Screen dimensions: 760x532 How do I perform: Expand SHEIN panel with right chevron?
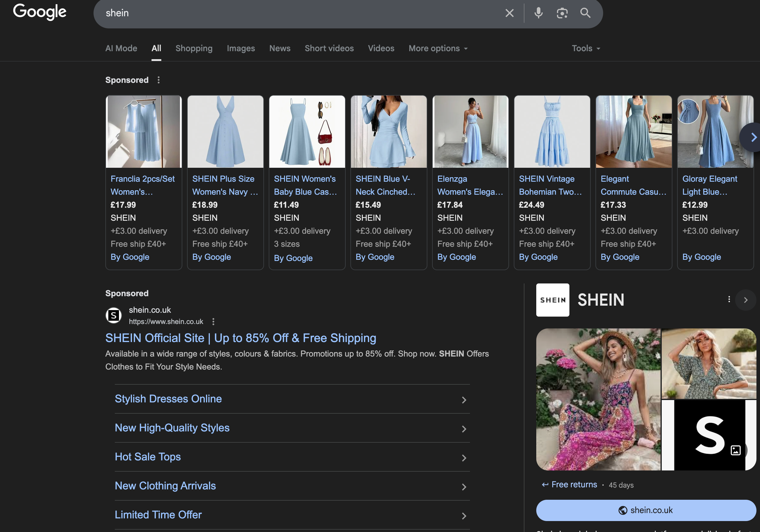pos(745,300)
